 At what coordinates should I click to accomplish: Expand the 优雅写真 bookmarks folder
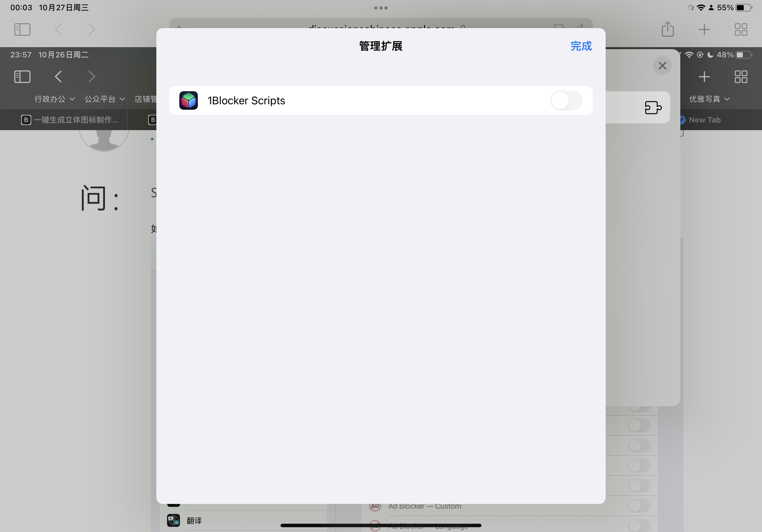click(x=709, y=99)
